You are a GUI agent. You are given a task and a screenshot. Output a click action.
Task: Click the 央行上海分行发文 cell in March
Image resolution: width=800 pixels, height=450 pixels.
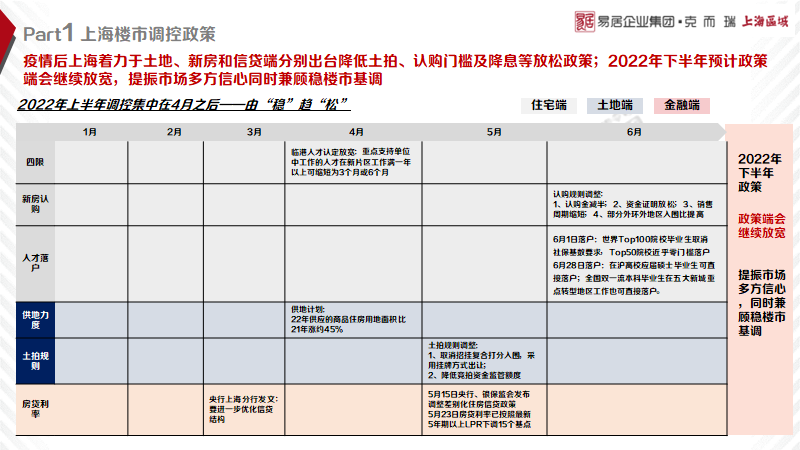(x=243, y=409)
